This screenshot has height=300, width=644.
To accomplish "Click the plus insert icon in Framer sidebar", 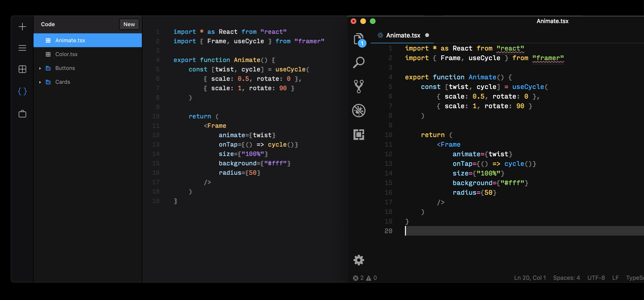I will (x=23, y=27).
